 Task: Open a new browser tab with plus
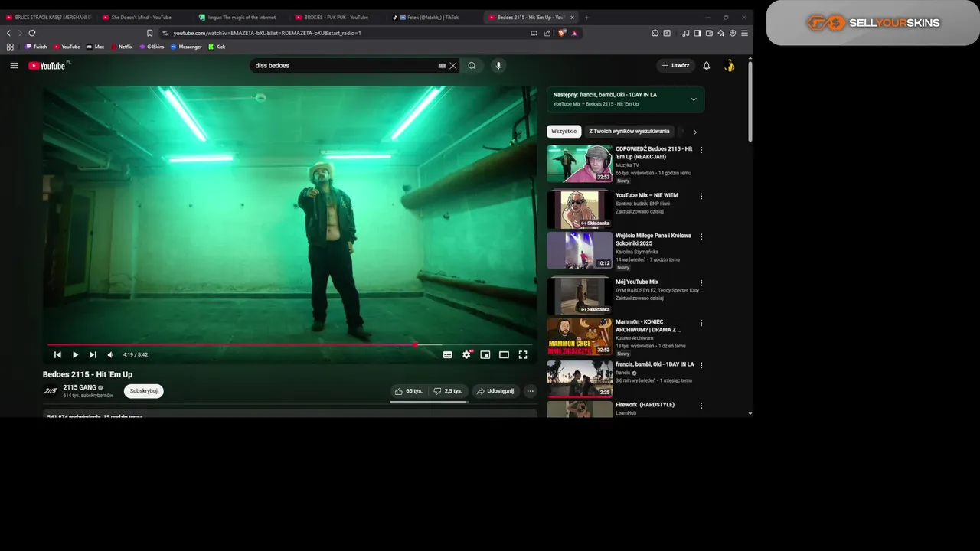tap(587, 17)
